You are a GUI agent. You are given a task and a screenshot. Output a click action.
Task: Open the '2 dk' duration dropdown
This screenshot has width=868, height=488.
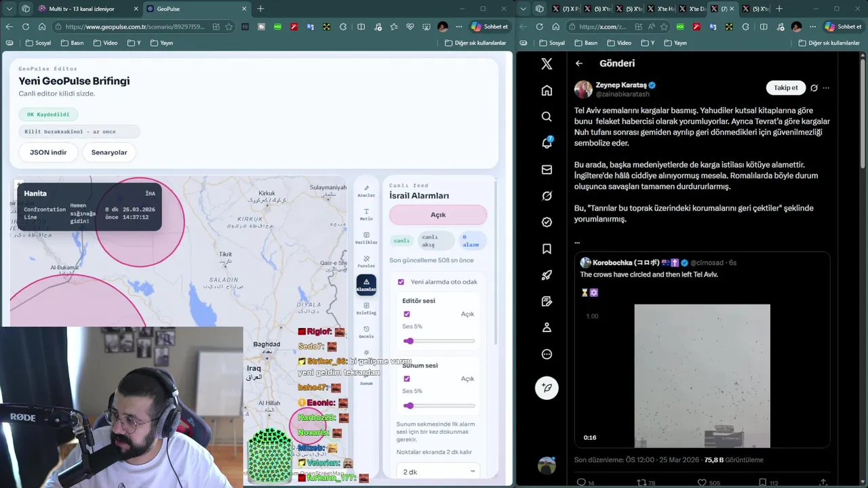439,472
